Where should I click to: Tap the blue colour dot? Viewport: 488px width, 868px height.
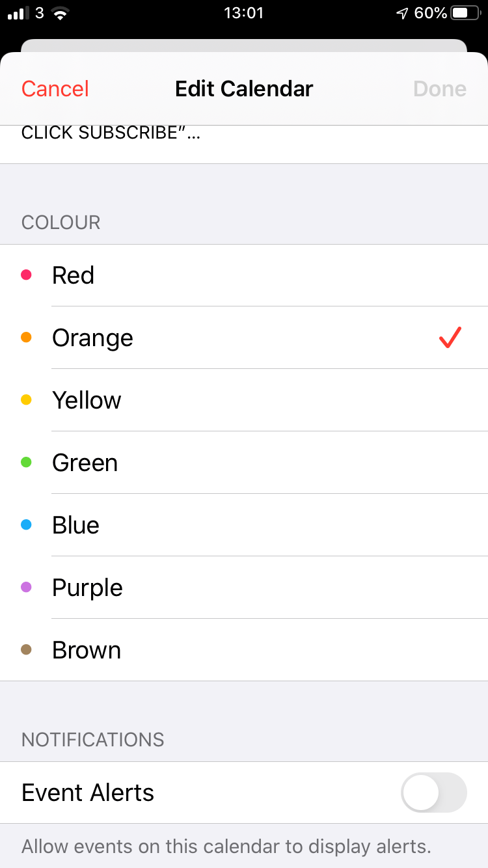click(26, 525)
